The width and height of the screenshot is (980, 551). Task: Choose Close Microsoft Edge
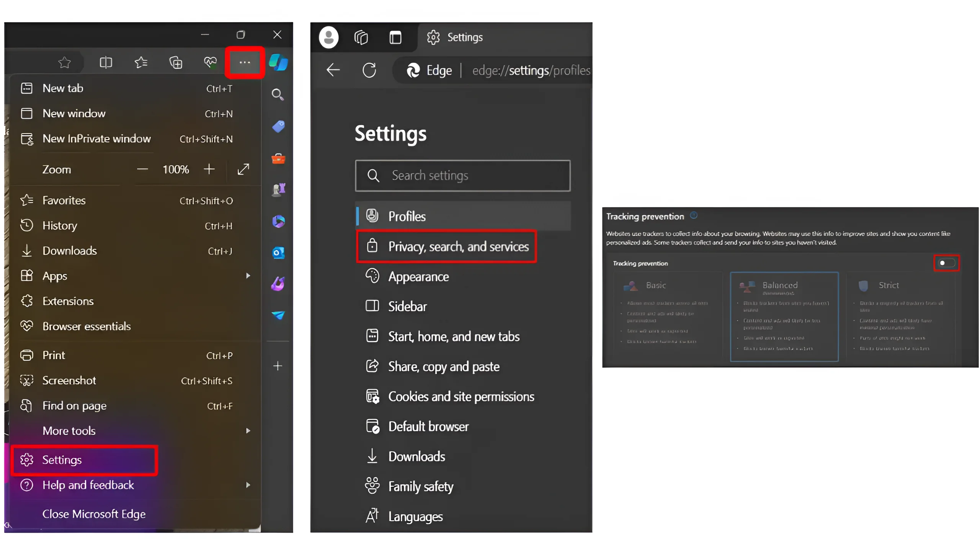coord(136,514)
